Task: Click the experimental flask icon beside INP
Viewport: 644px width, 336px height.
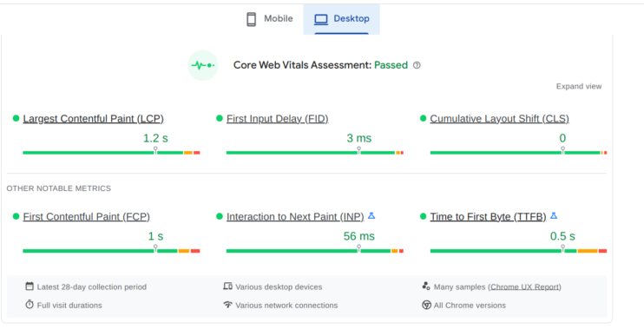Action: point(371,215)
